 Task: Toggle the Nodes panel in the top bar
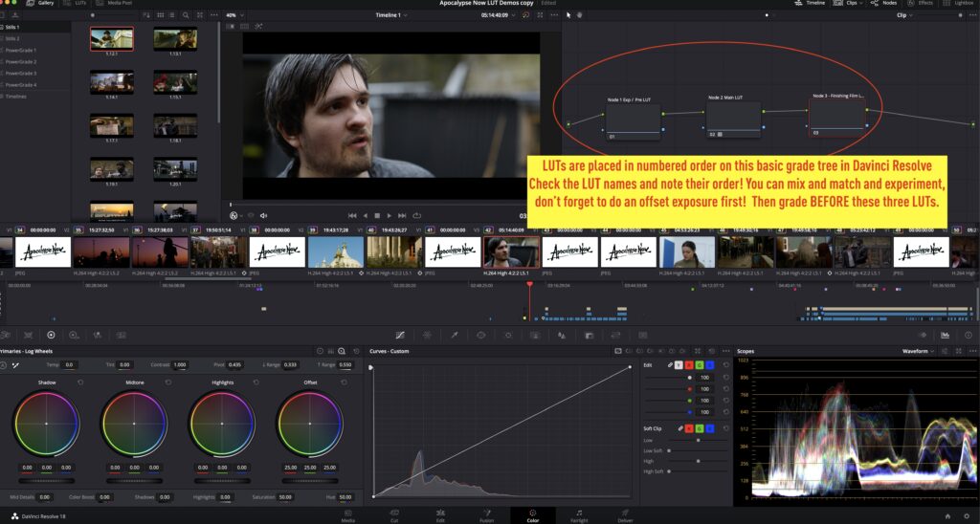pos(884,3)
